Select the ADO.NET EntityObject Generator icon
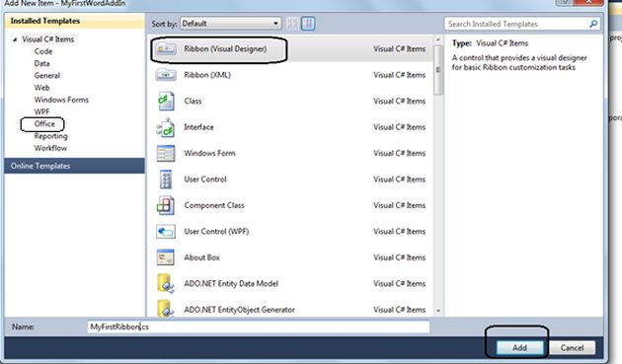The height and width of the screenshot is (364, 622). click(166, 309)
